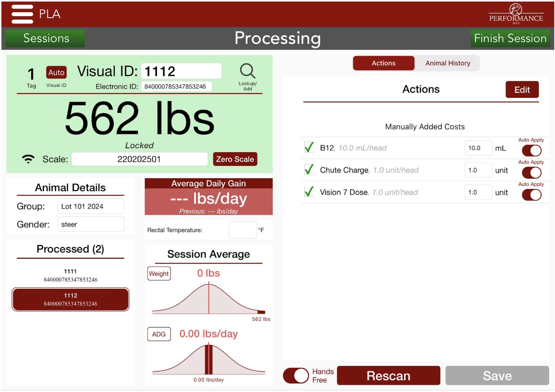The height and width of the screenshot is (392, 555).
Task: Open the Gender field showing steer
Action: point(91,224)
